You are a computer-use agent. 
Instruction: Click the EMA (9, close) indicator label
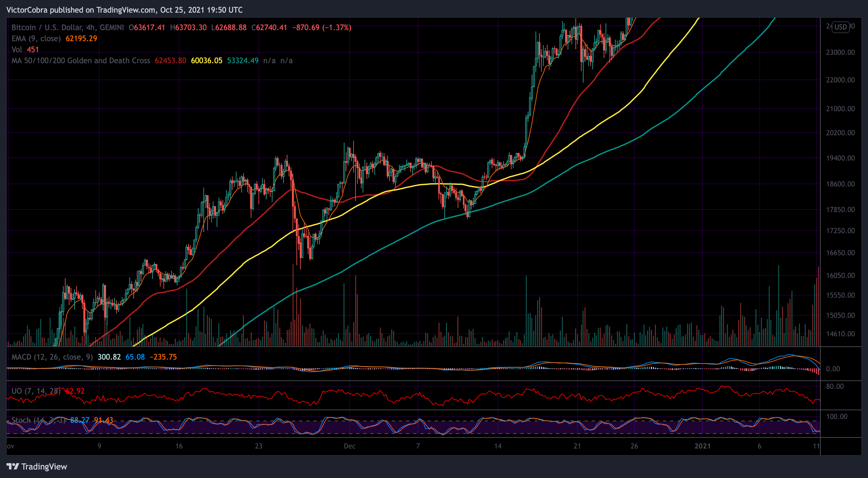point(36,38)
